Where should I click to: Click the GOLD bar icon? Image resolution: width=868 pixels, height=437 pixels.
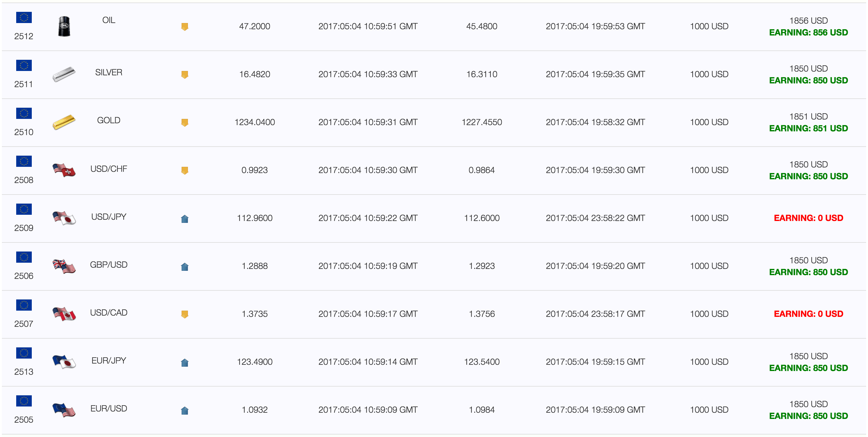tap(64, 122)
